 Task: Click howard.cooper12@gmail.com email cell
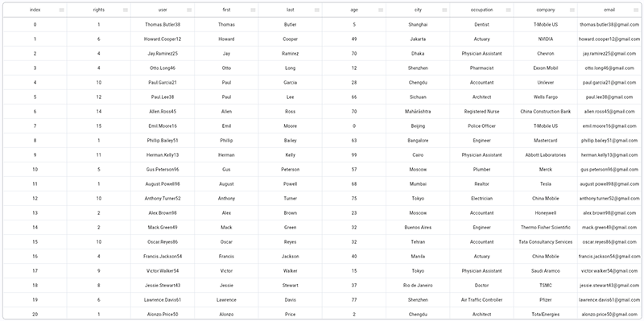pyautogui.click(x=609, y=39)
